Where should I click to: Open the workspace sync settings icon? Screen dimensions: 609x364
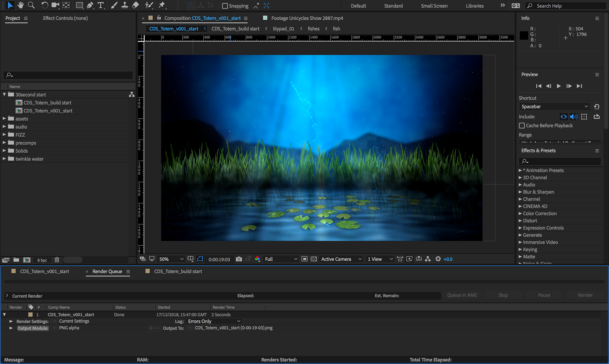pos(516,6)
